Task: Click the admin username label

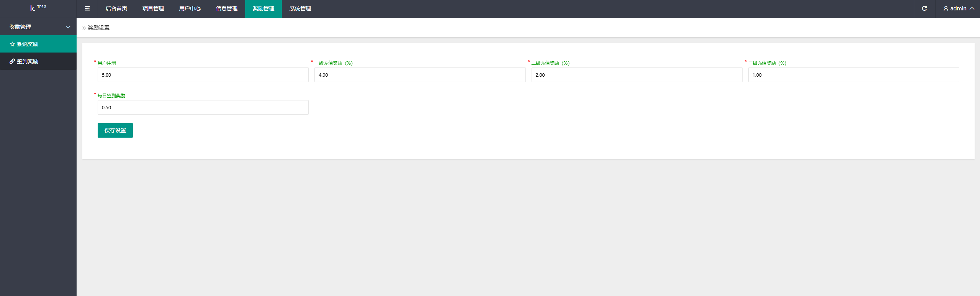Action: coord(958,8)
